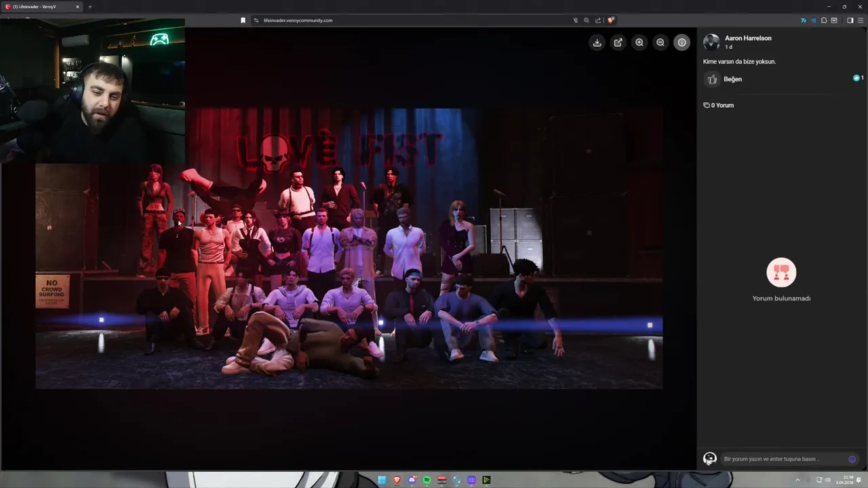Open a new browser tab
The image size is (868, 488).
click(x=90, y=7)
